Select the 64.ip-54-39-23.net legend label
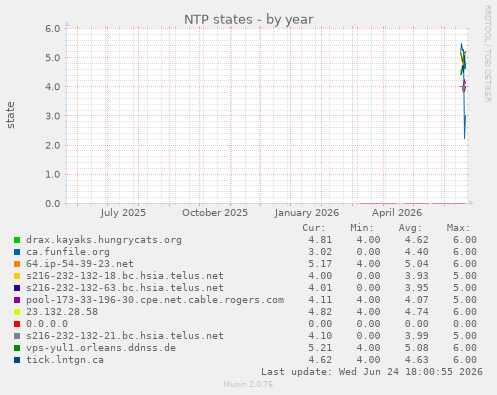 click(80, 264)
